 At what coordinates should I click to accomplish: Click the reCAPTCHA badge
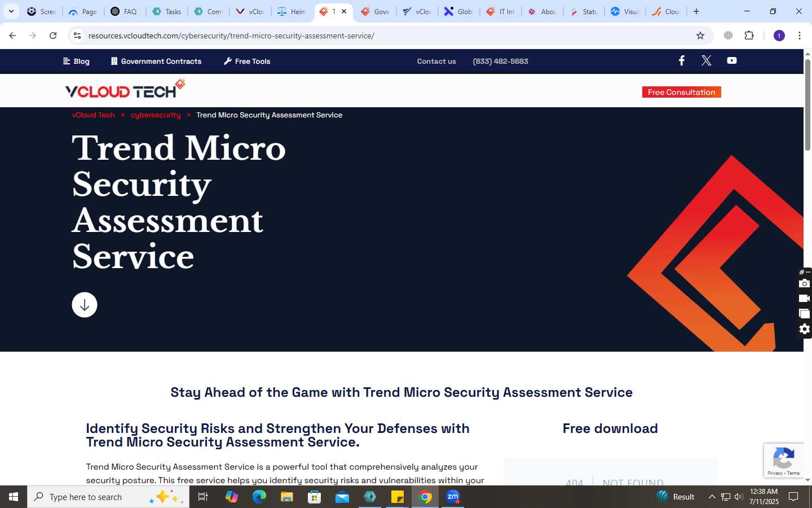tap(784, 460)
